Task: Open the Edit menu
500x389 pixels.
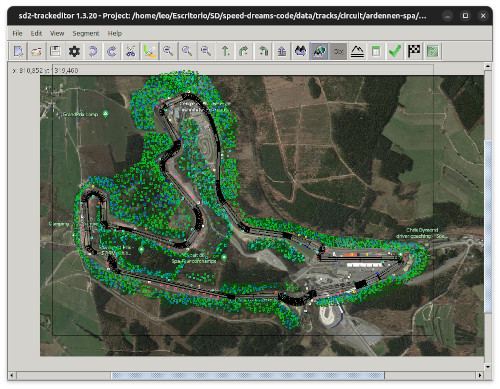Action: click(x=36, y=33)
